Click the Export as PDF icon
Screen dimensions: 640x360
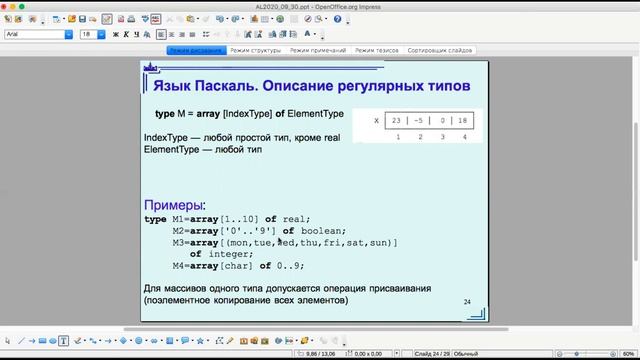point(121,19)
